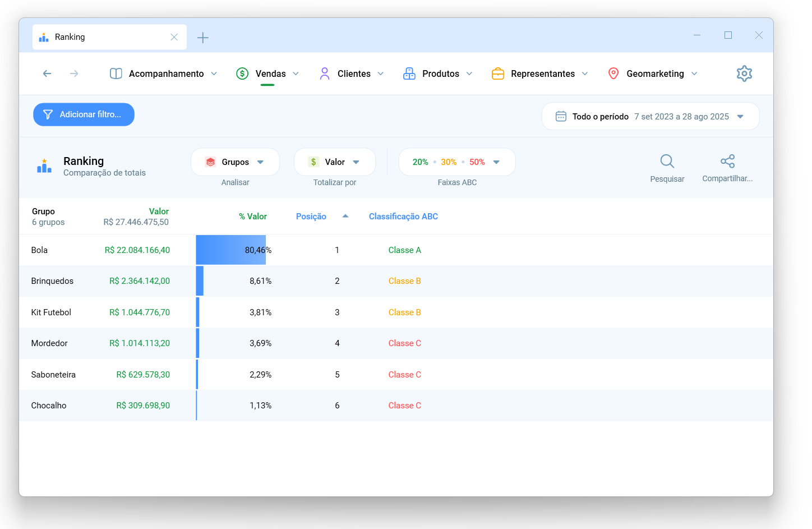
Task: Select the Saboneteira group name
Action: (53, 375)
